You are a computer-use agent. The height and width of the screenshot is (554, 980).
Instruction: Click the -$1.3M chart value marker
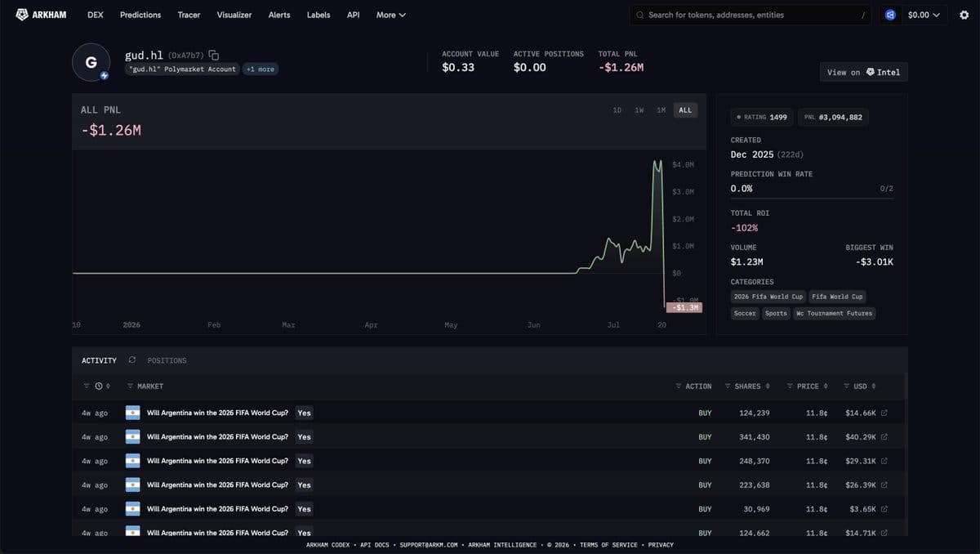click(x=684, y=307)
